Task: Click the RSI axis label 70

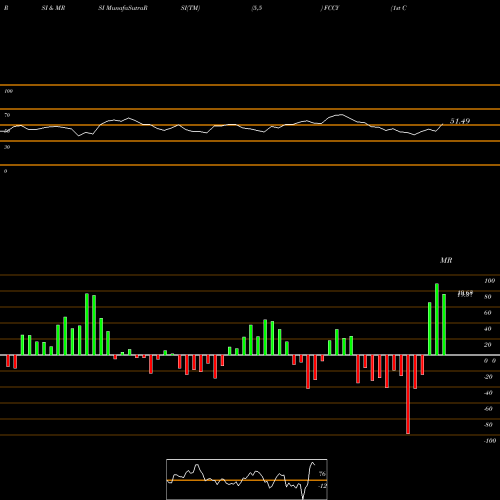Action: click(x=7, y=115)
